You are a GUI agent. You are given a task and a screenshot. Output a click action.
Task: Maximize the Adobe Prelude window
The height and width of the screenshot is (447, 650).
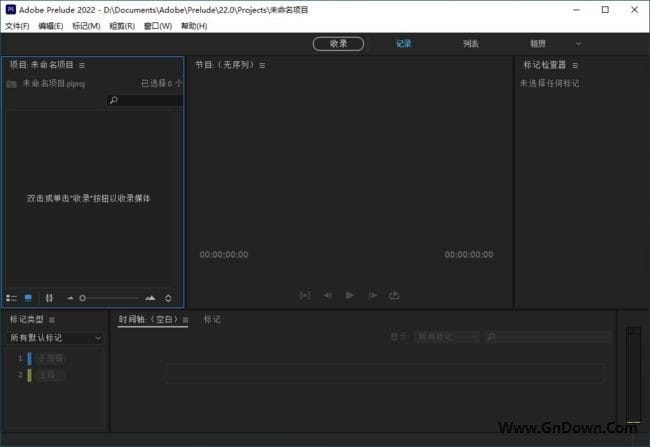point(605,10)
